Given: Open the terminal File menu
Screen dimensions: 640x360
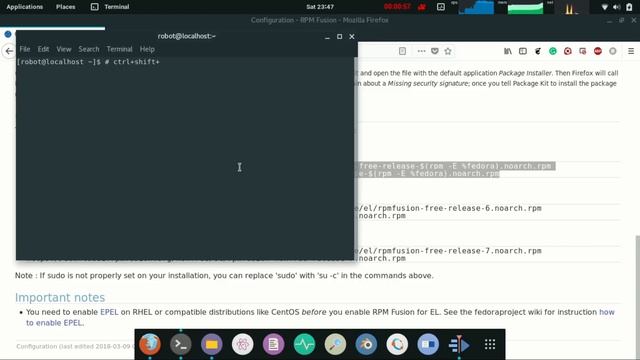Looking at the screenshot, I should (x=25, y=49).
